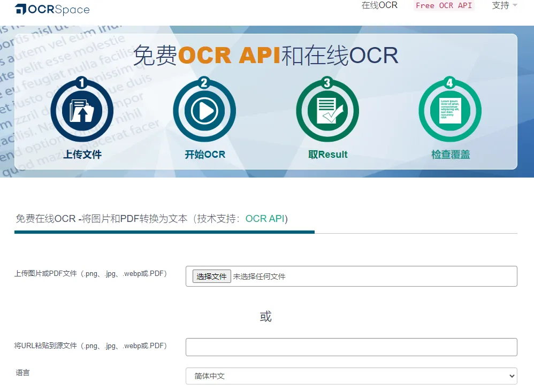Focus the paste URL input field
Viewport: 534px width, 392px height.
[x=352, y=347]
